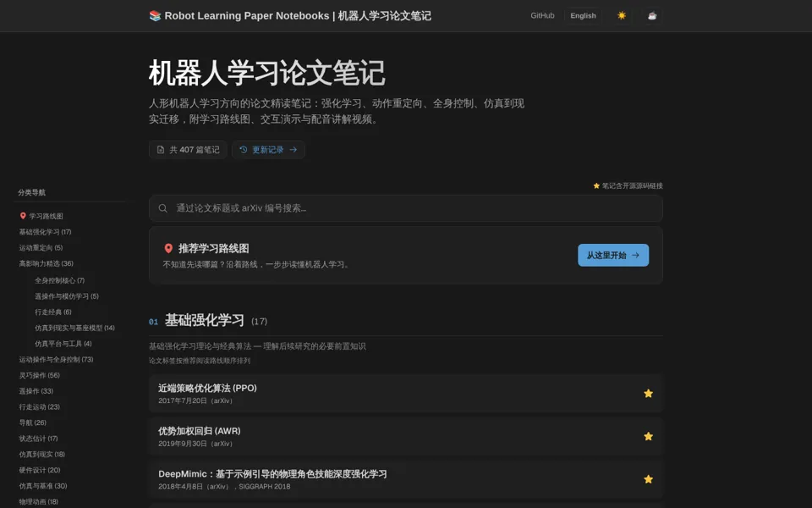
Task: Click arrow icon in 从这里开始 button
Action: coord(635,255)
